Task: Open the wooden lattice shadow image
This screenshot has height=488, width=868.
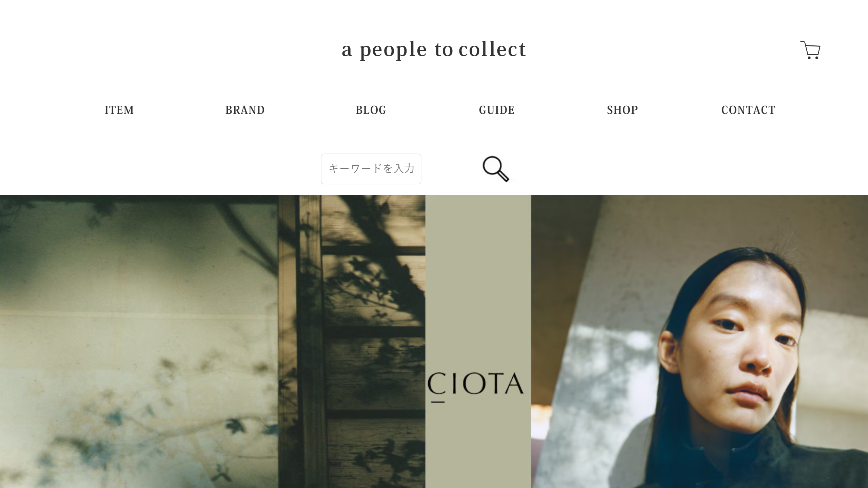Action: (352, 342)
